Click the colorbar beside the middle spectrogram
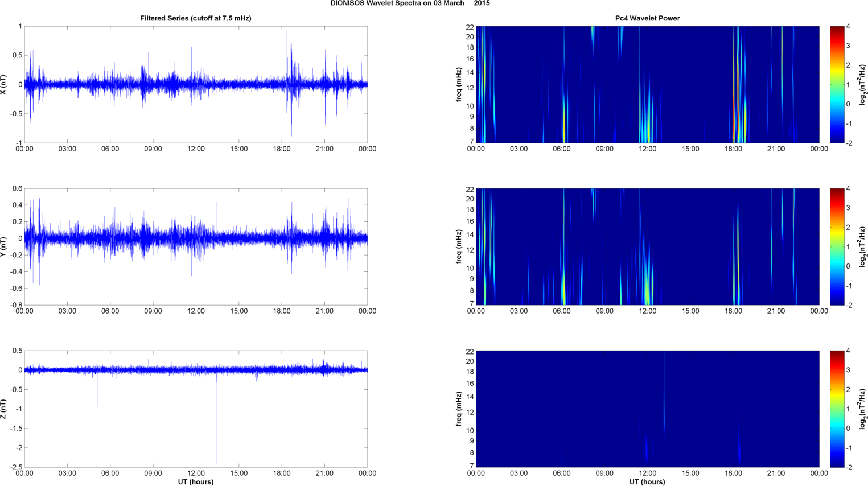 point(837,246)
